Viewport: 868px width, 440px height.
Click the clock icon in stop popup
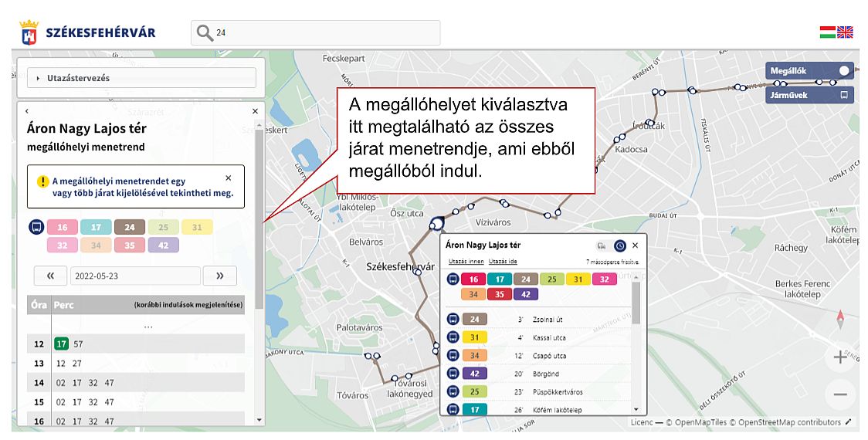pyautogui.click(x=619, y=245)
